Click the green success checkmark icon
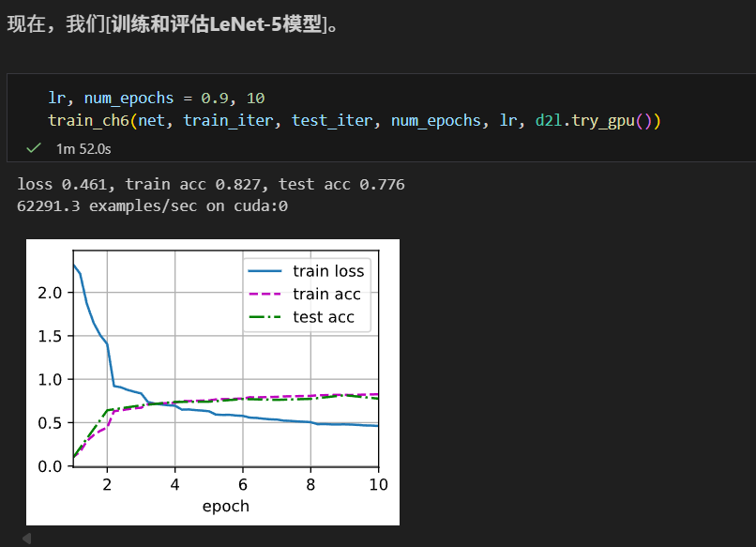The height and width of the screenshot is (547, 756). click(x=34, y=148)
